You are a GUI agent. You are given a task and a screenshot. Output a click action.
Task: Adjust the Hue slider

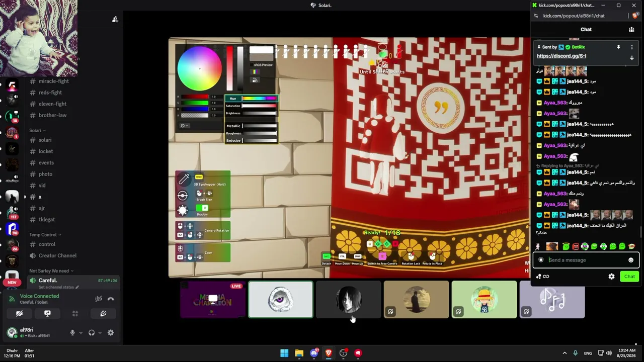click(x=260, y=99)
